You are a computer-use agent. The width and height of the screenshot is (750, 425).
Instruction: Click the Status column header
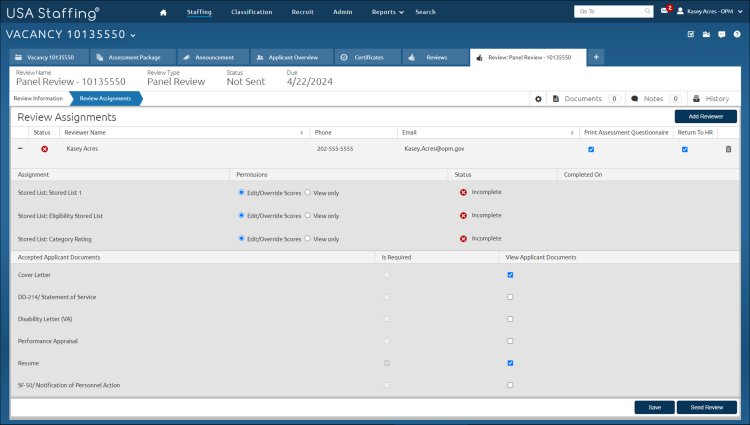coord(42,132)
